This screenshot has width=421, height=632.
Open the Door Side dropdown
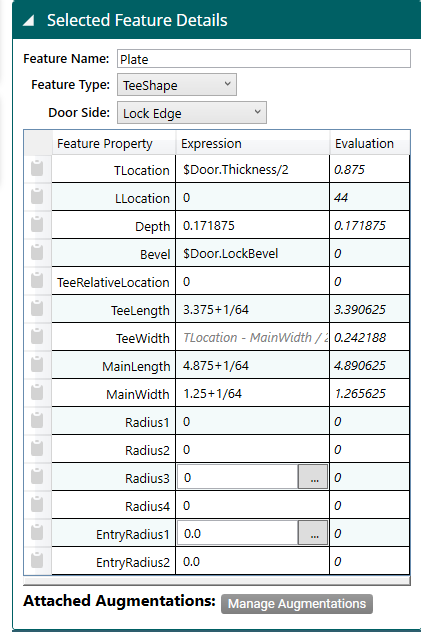(192, 113)
